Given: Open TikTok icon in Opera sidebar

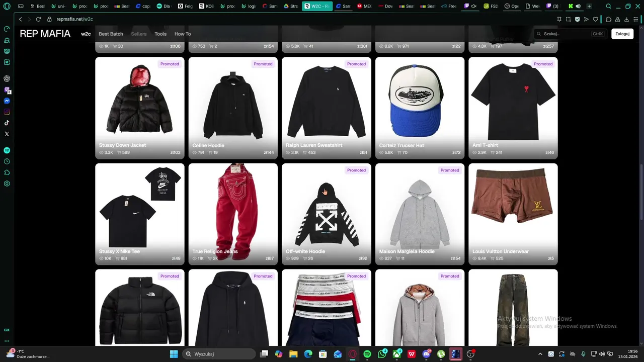Looking at the screenshot, I should (x=7, y=123).
